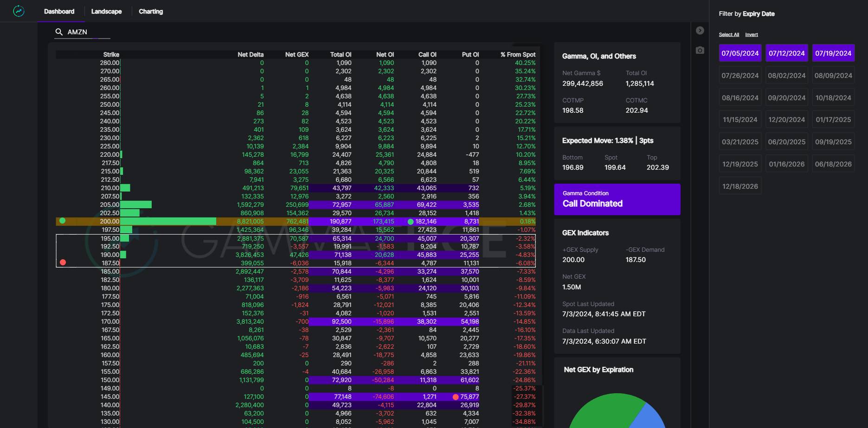This screenshot has width=868, height=428.
Task: Deselect the 07/12/2024 expiry date
Action: [787, 53]
